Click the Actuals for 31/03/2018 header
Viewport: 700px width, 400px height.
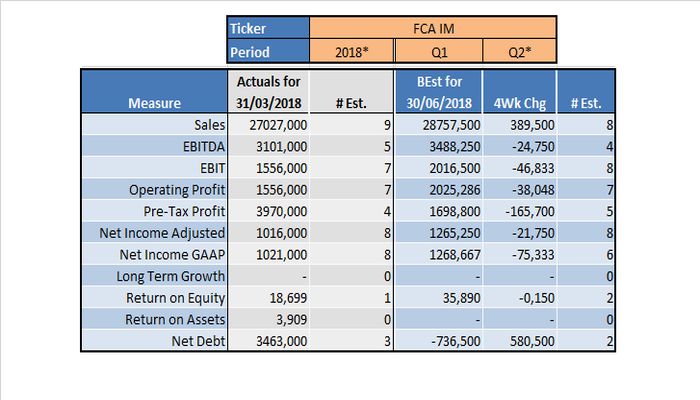268,92
